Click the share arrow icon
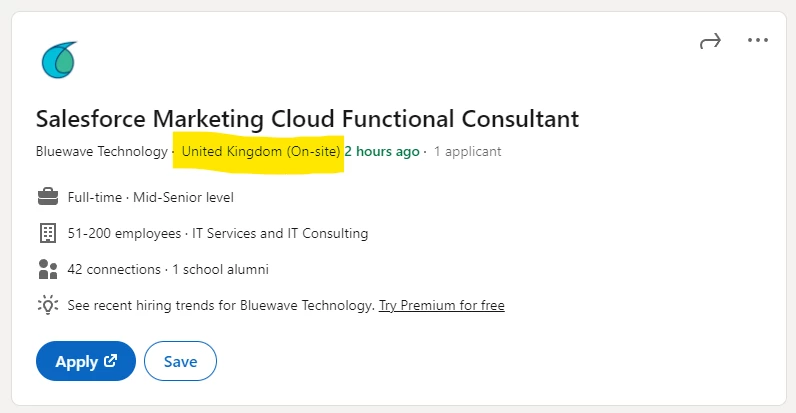 (x=710, y=41)
